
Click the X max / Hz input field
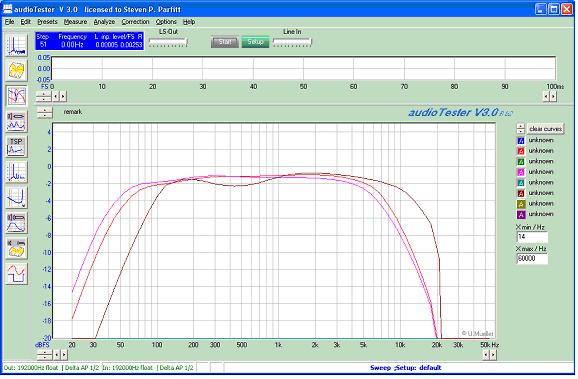point(532,259)
